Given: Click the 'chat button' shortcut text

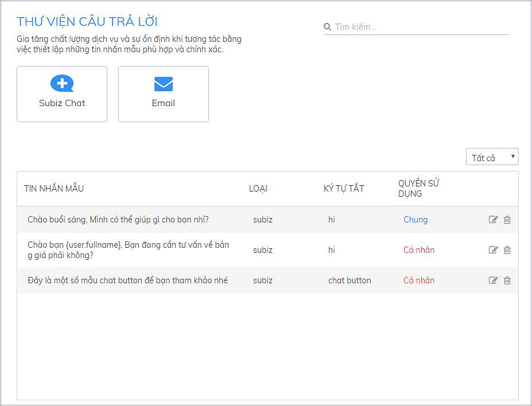Looking at the screenshot, I should coord(350,280).
